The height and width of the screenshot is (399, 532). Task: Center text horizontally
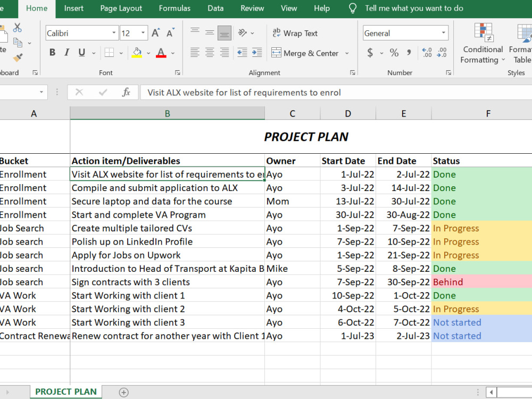[x=210, y=53]
